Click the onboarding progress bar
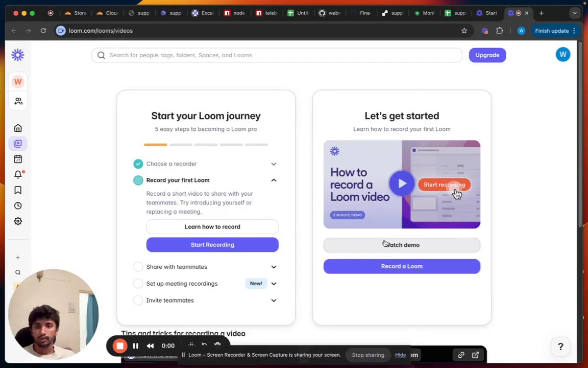Image resolution: width=588 pixels, height=368 pixels. coord(206,145)
